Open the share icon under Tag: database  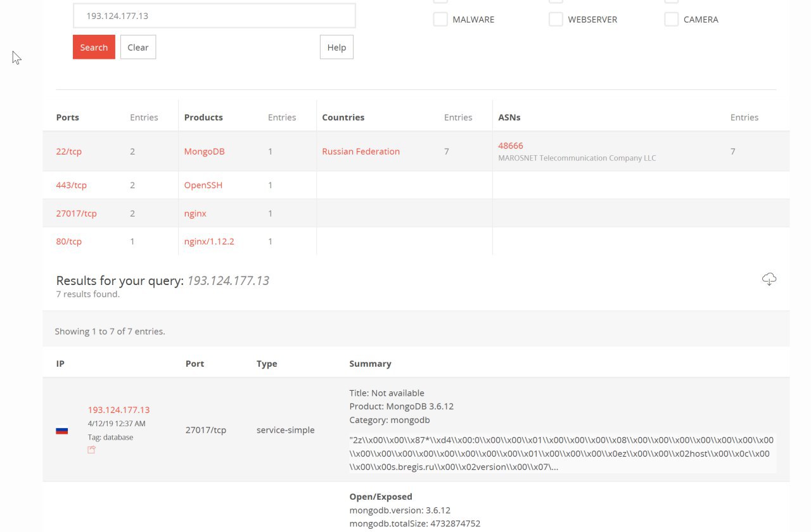coord(91,450)
